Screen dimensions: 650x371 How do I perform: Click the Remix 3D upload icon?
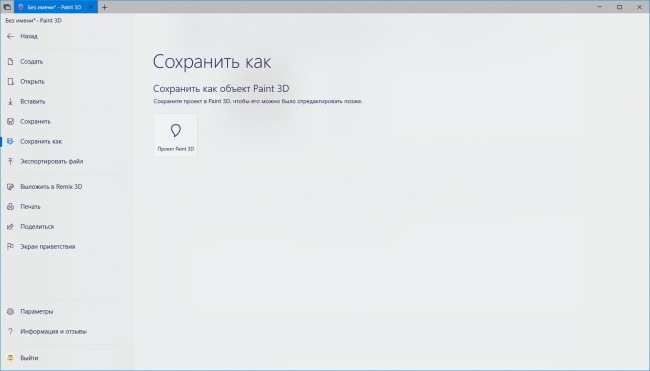pyautogui.click(x=10, y=187)
